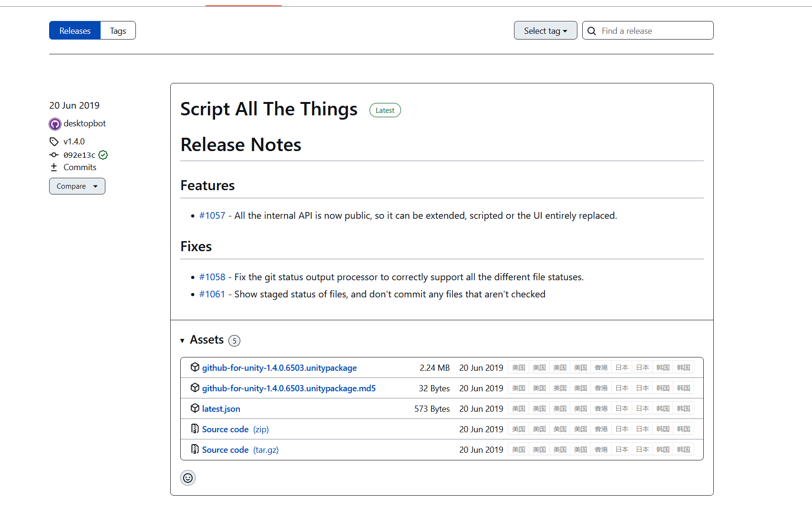The width and height of the screenshot is (812, 509).
Task: Click the 20 Jun 2019 date in latest.json row
Action: pos(481,409)
